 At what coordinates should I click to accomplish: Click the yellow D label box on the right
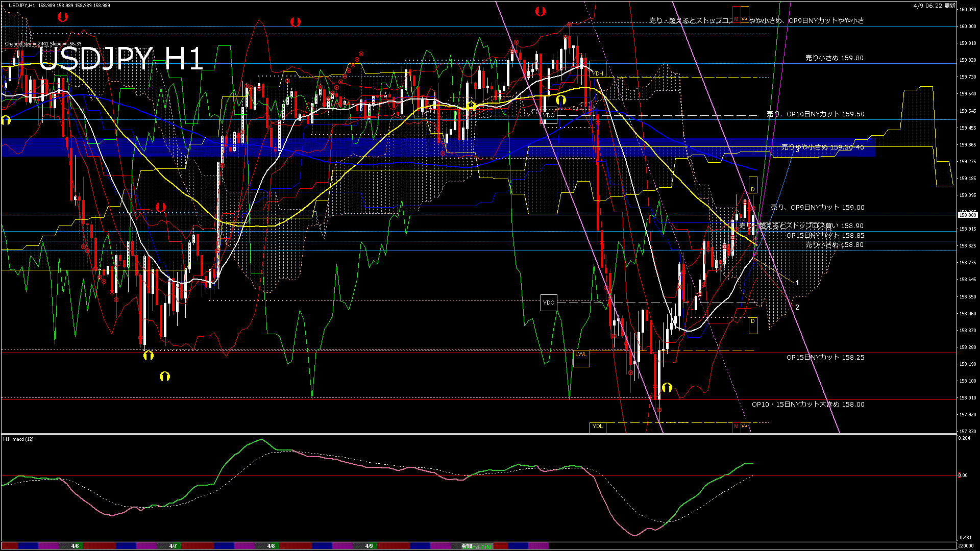coord(753,189)
